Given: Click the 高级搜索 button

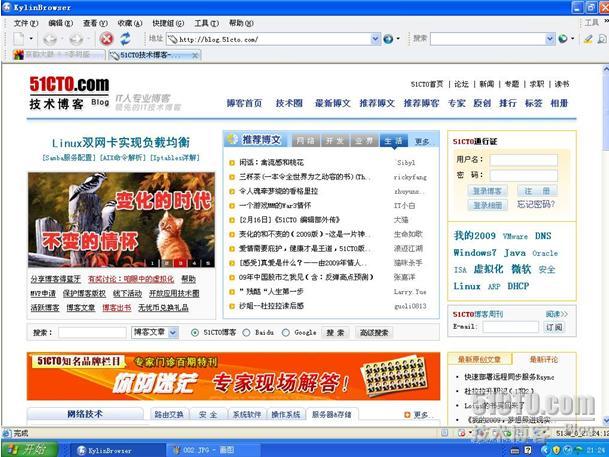Looking at the screenshot, I should click(x=374, y=332).
